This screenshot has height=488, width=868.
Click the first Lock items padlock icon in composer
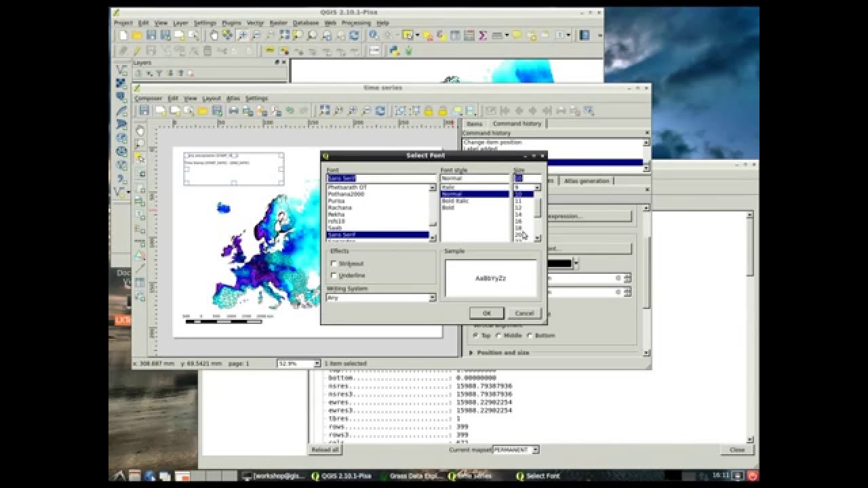[429, 110]
